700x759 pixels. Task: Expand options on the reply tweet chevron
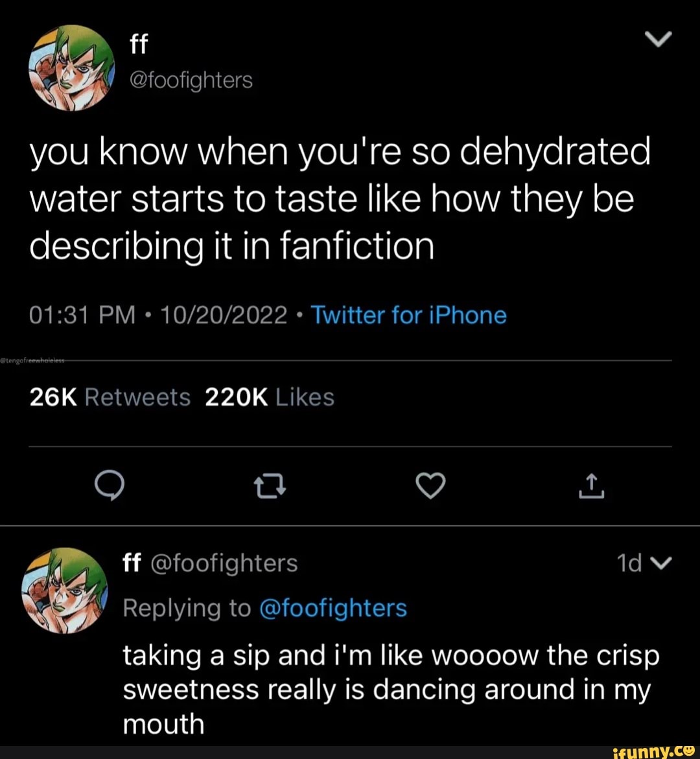[x=663, y=563]
